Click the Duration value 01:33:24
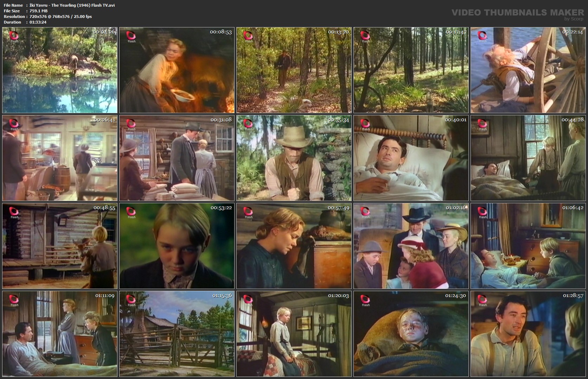This screenshot has width=588, height=379. 38,22
